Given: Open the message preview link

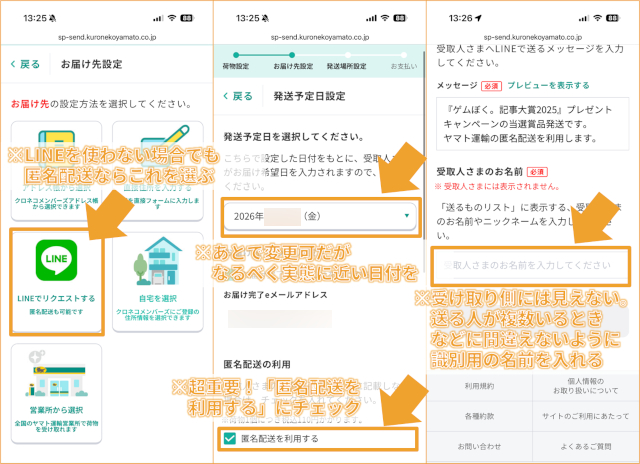Looking at the screenshot, I should 548,86.
